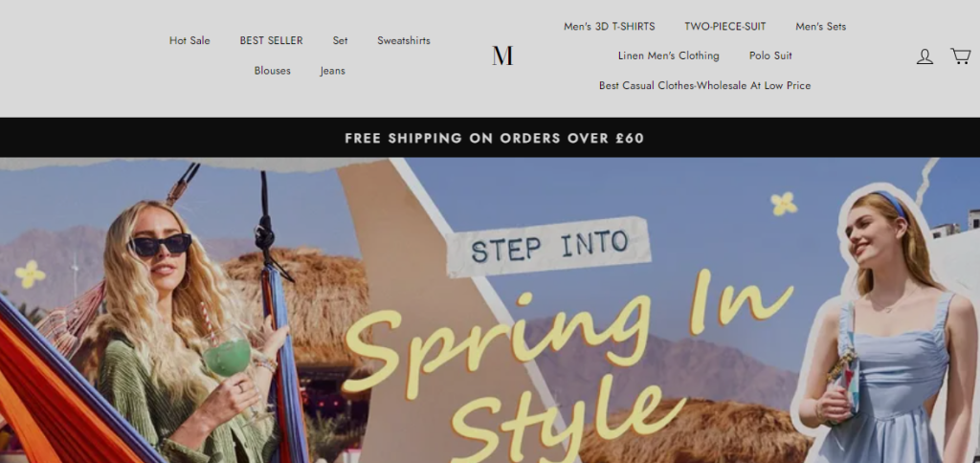Go to BEST SELLER collection

(271, 40)
